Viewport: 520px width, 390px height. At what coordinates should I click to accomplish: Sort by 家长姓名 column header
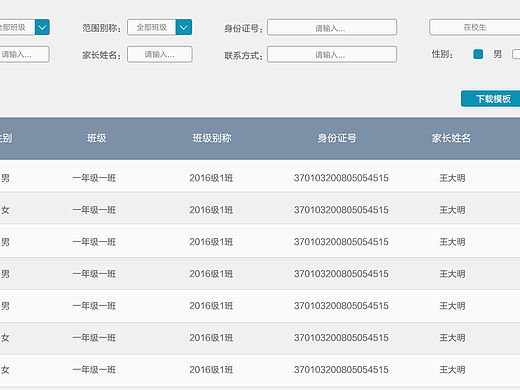(451, 138)
